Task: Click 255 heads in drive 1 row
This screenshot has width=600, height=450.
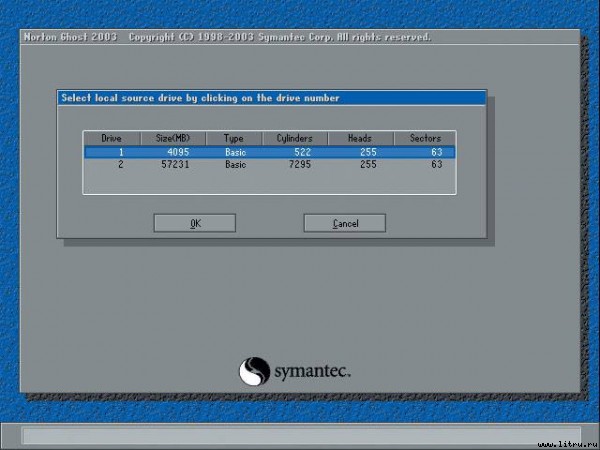Action: 368,152
